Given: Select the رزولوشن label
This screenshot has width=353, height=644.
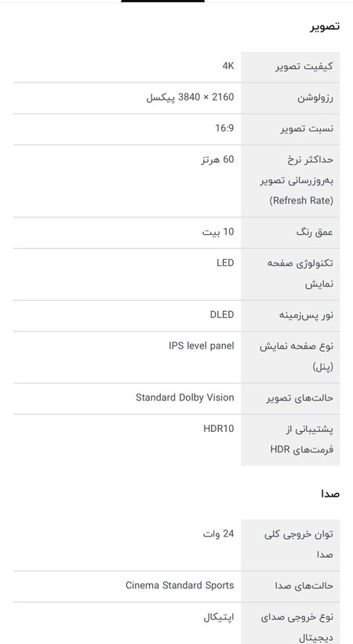Looking at the screenshot, I should pyautogui.click(x=315, y=97).
